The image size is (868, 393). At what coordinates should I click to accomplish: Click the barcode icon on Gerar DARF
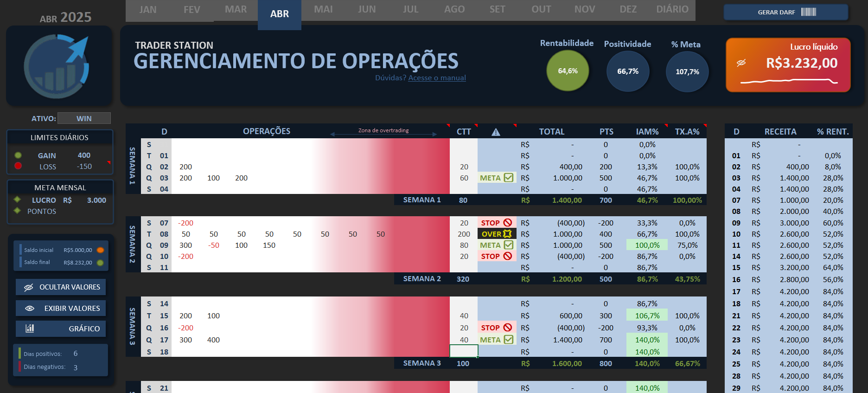point(809,12)
